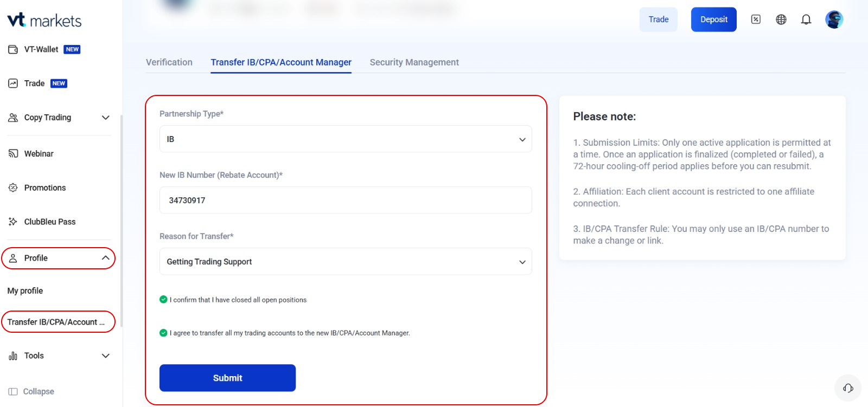Viewport: 868px width, 407px height.
Task: Switch to the Verification tab
Action: [169, 62]
